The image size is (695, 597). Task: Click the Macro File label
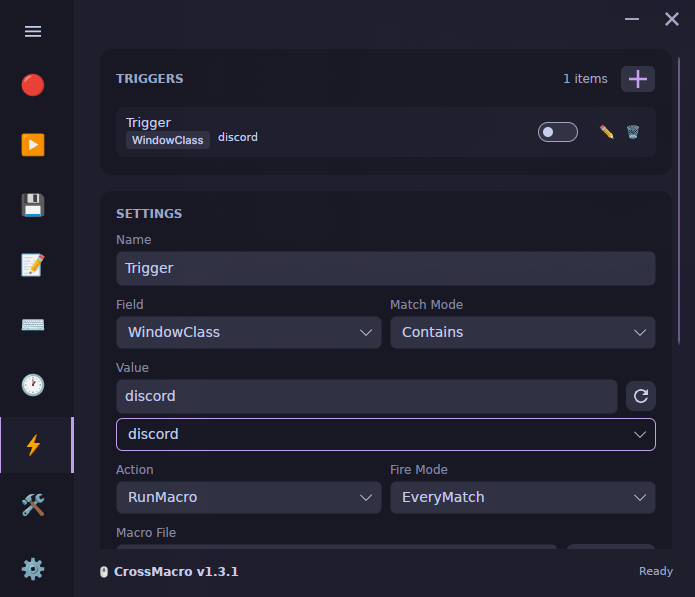[146, 533]
